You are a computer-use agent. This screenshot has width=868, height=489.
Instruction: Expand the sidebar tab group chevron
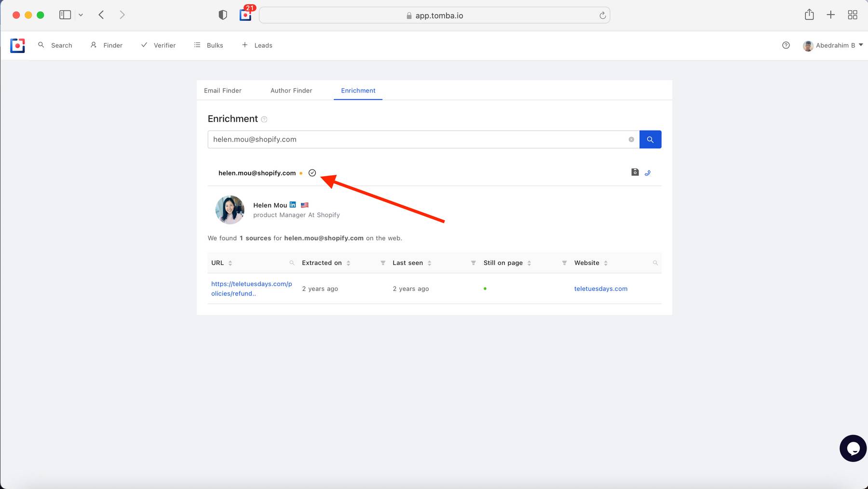pyautogui.click(x=81, y=15)
